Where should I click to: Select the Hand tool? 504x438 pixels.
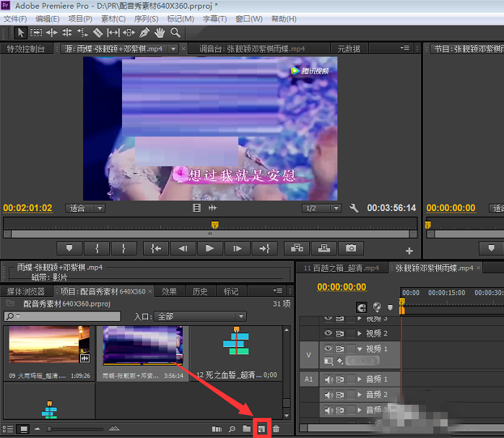160,33
